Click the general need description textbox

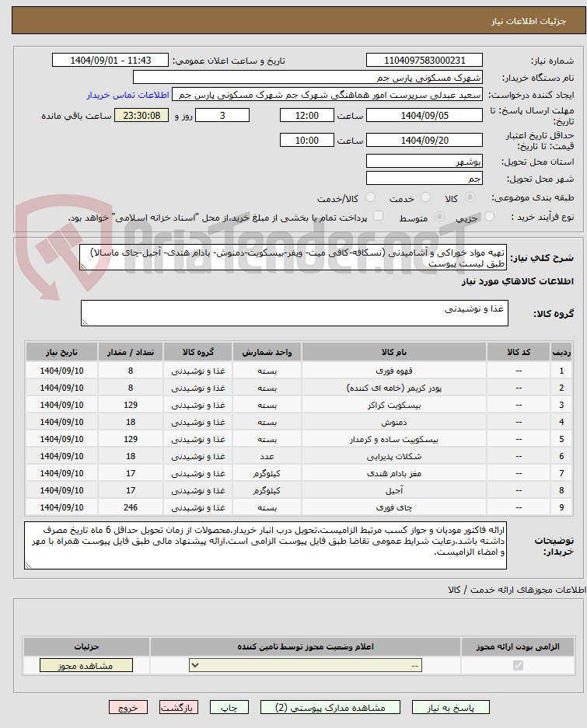[293, 258]
